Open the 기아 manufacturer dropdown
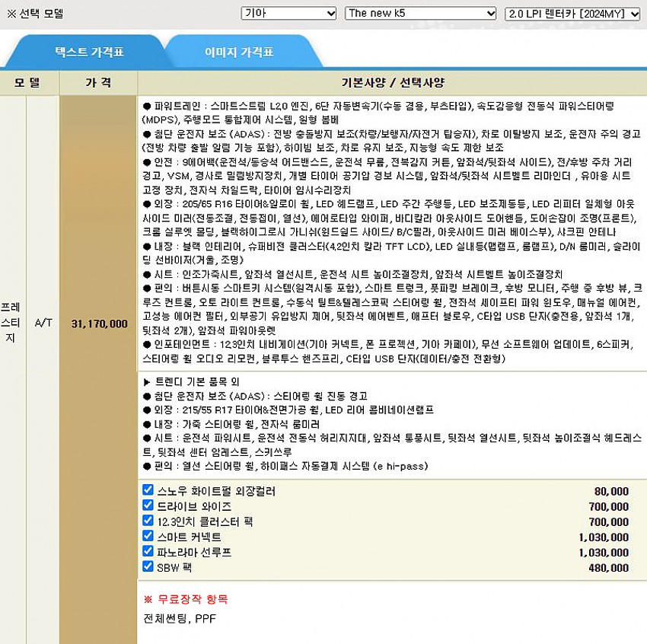 (x=288, y=13)
